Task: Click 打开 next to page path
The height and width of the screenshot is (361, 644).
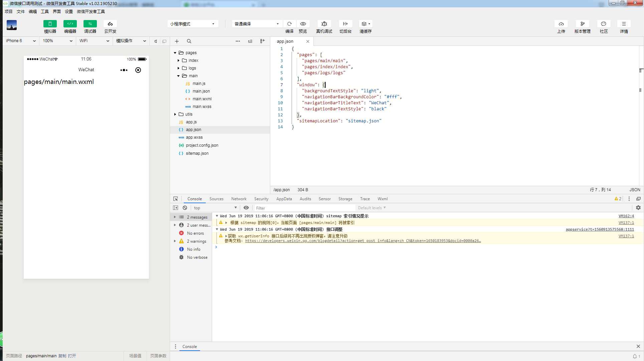Action: pos(72,356)
